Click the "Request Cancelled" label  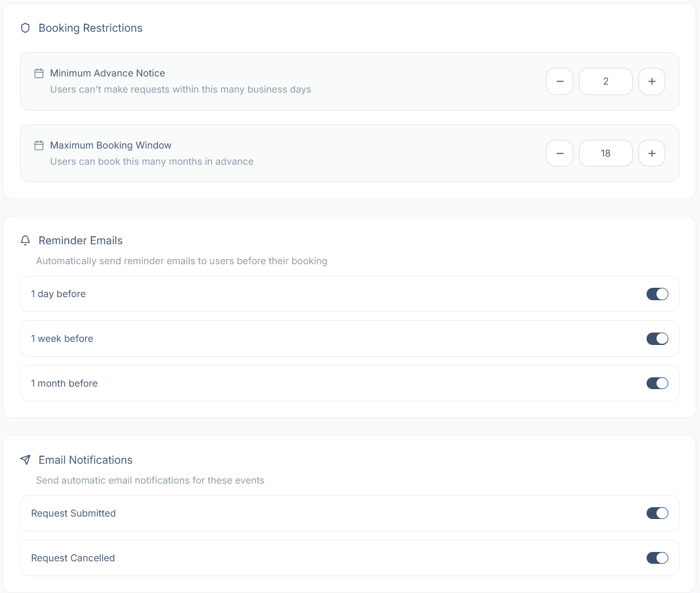click(73, 558)
